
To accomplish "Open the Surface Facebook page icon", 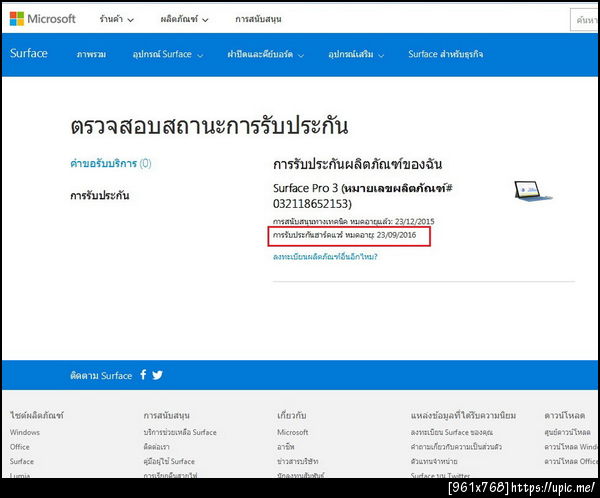I will (x=143, y=375).
